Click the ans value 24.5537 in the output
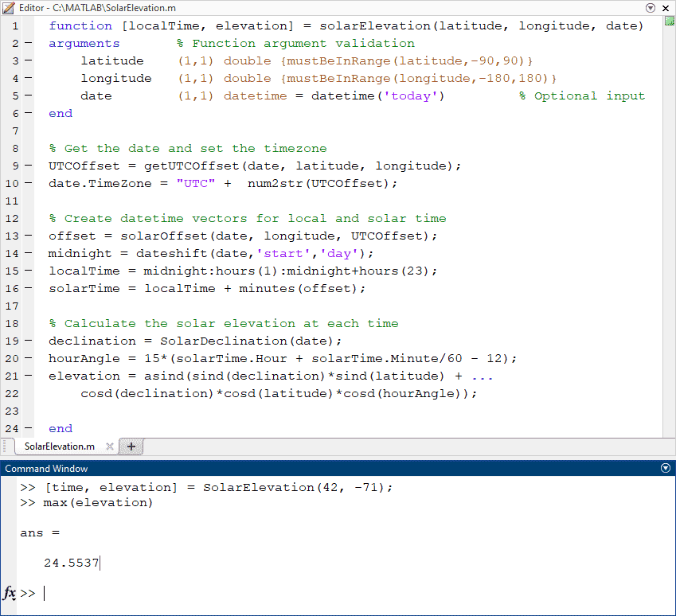Image resolution: width=676 pixels, height=616 pixels. pyautogui.click(x=70, y=563)
